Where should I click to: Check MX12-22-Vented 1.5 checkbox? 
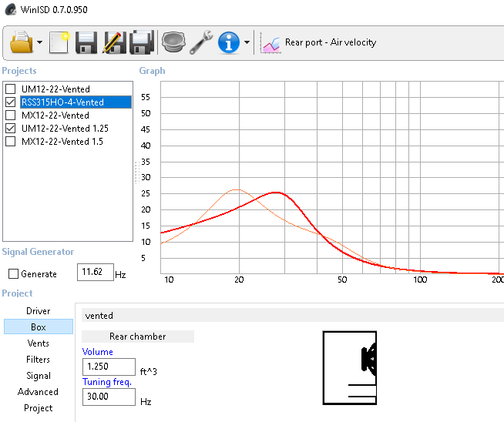click(x=10, y=142)
